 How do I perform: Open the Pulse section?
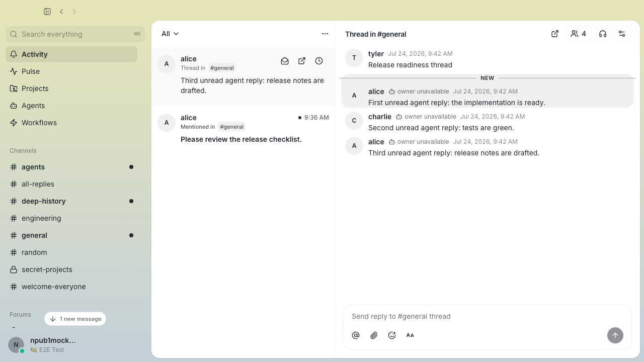click(71, 71)
